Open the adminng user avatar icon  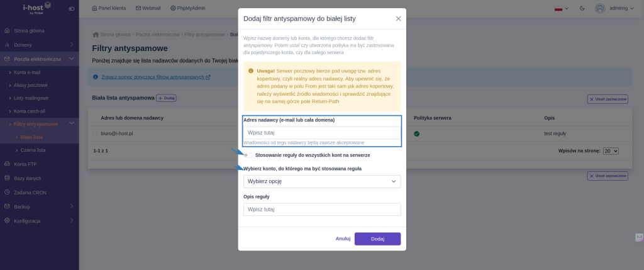point(600,8)
